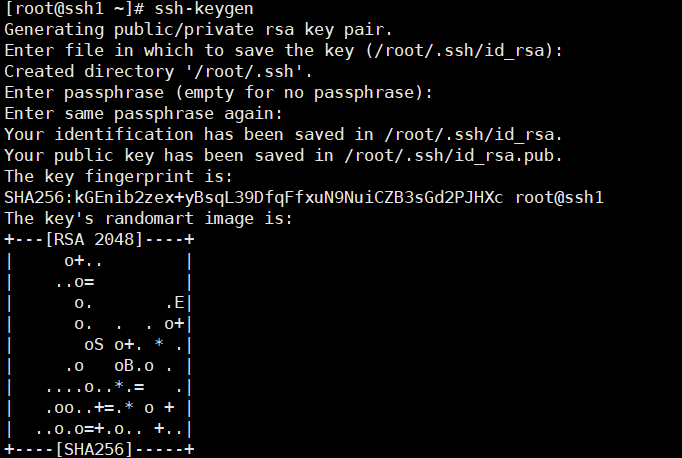
Task: Click the "oS" characters in the randomart
Action: (x=93, y=344)
